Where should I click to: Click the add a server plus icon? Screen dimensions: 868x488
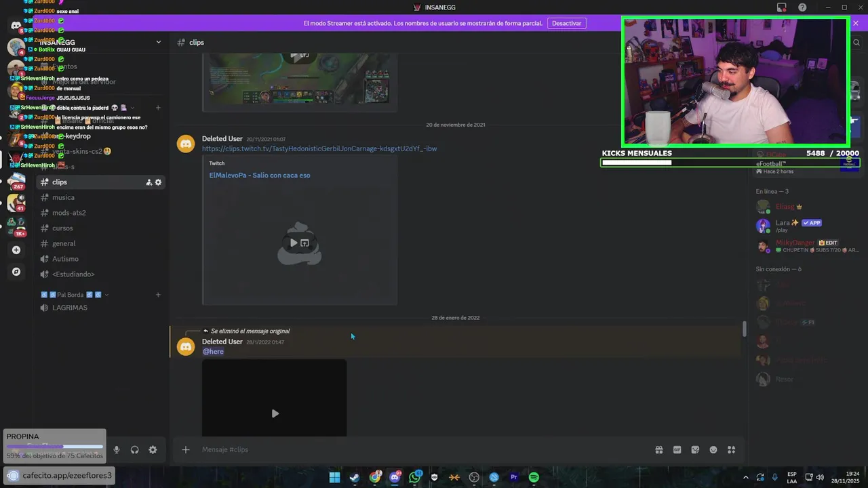(x=16, y=250)
